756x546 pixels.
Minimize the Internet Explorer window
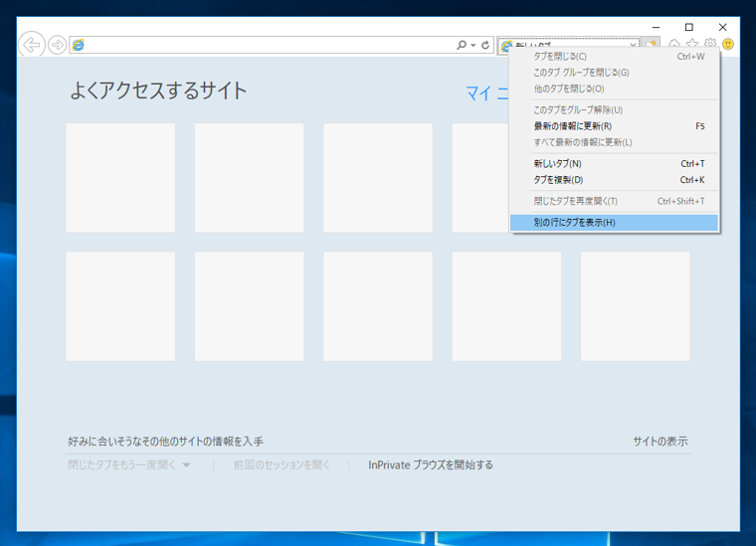point(656,28)
